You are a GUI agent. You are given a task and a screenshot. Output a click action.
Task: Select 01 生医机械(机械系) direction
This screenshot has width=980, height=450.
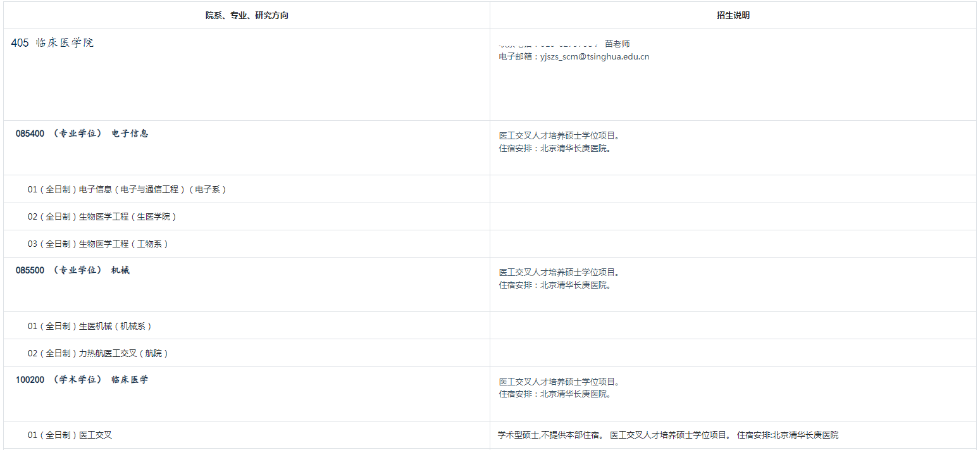[x=89, y=326]
